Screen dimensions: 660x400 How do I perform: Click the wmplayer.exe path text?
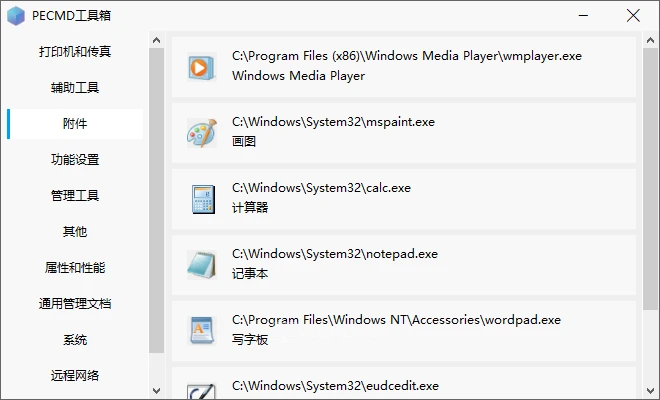point(407,56)
